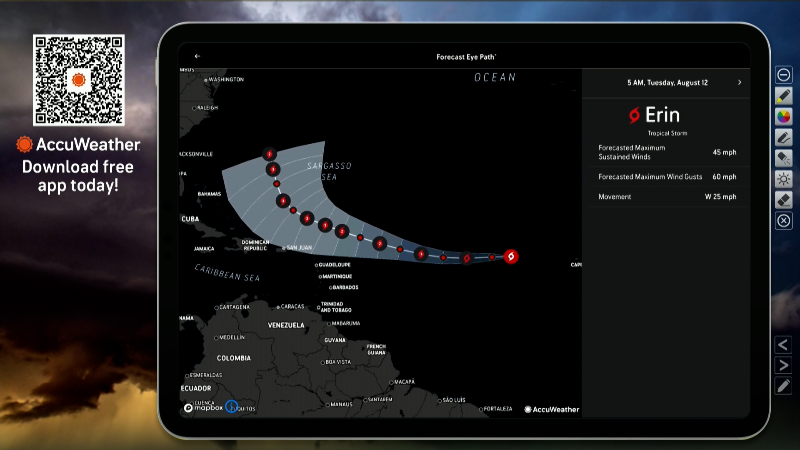Open the color wheel picker
The image size is (800, 450).
coord(784,116)
